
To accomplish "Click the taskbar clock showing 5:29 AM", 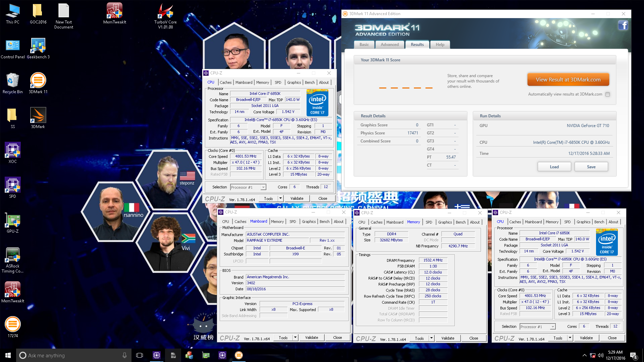I will tap(615, 355).
